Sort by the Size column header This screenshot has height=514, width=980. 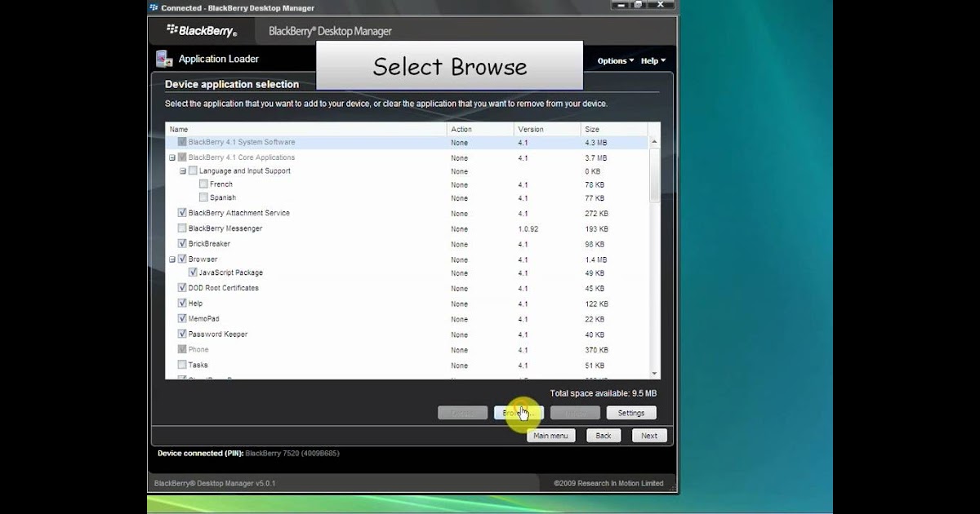click(614, 129)
